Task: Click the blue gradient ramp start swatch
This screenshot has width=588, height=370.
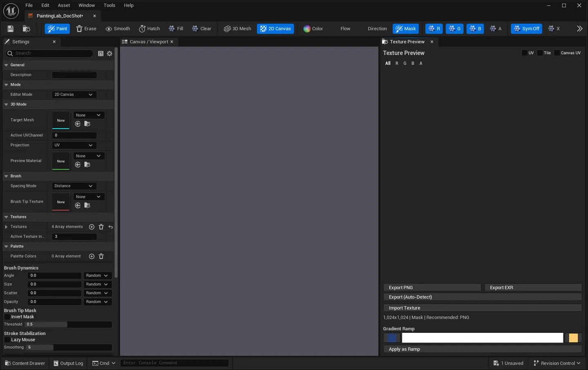Action: pos(392,338)
